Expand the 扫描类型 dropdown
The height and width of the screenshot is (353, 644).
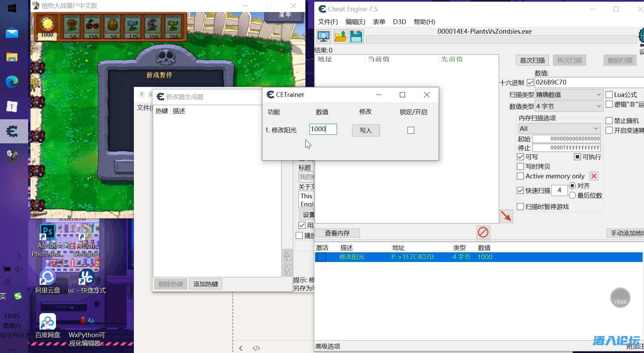pos(568,95)
